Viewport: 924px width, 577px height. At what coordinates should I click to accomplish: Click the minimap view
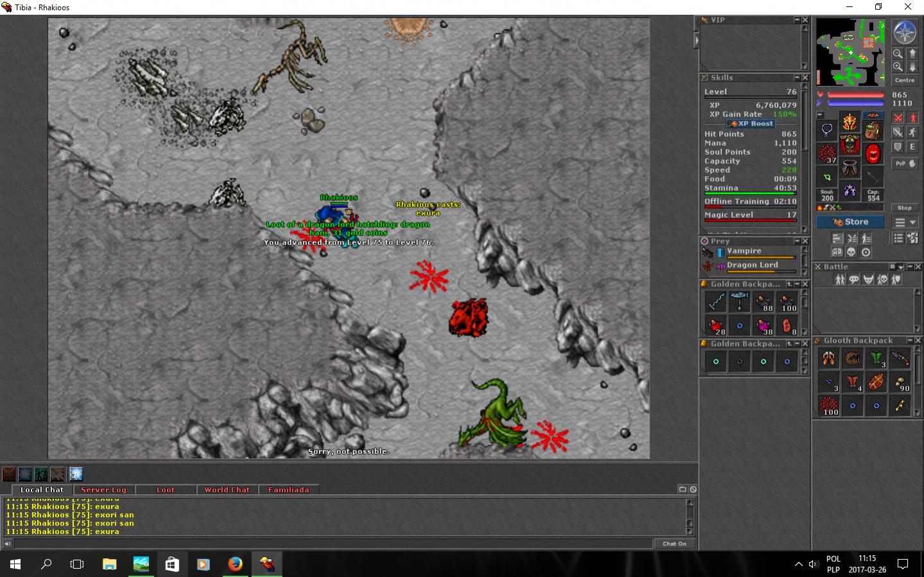point(851,52)
